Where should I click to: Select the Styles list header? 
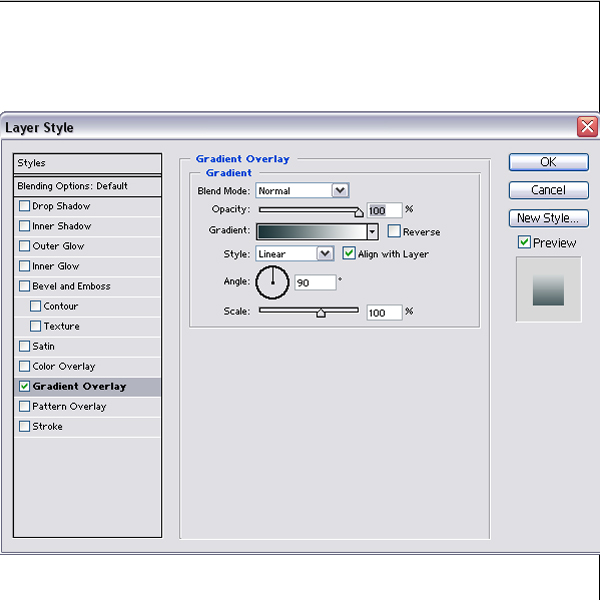(87, 163)
